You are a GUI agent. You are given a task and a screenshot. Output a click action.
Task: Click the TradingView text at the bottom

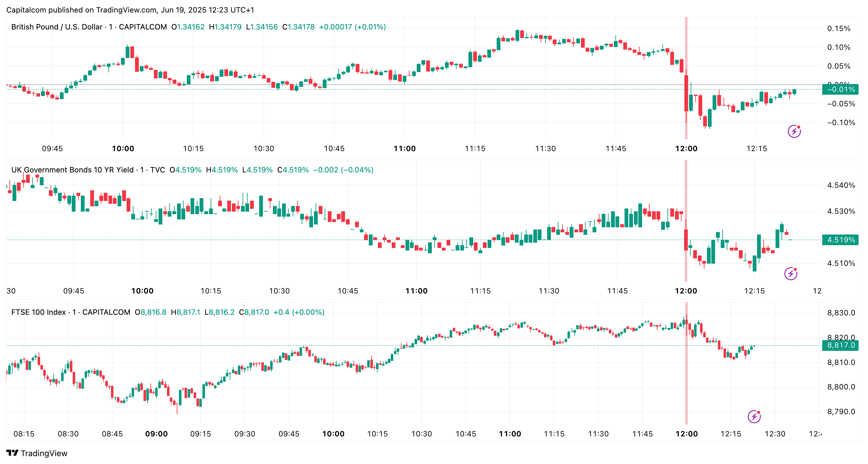[44, 453]
